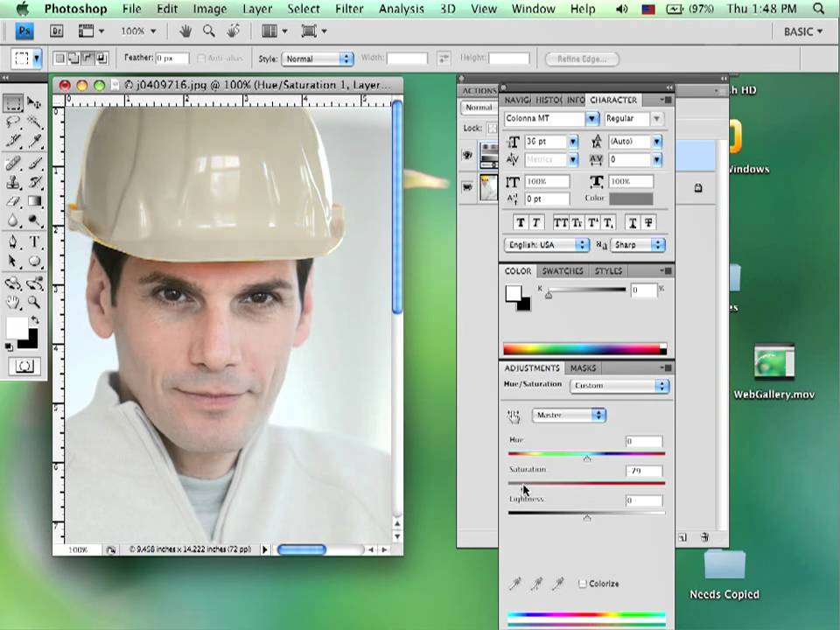840x630 pixels.
Task: Select the Move tool
Action: point(34,103)
